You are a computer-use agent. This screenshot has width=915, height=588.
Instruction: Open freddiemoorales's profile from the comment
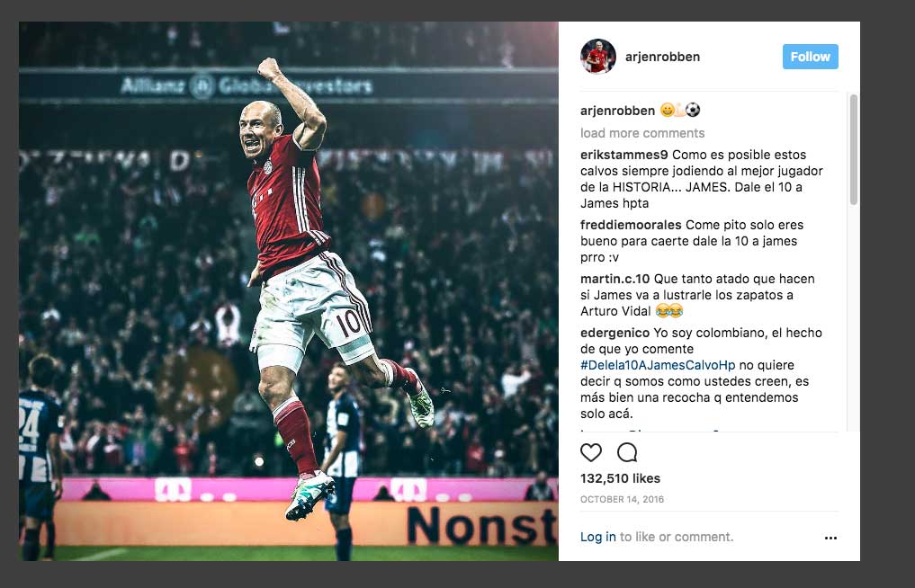tap(630, 225)
